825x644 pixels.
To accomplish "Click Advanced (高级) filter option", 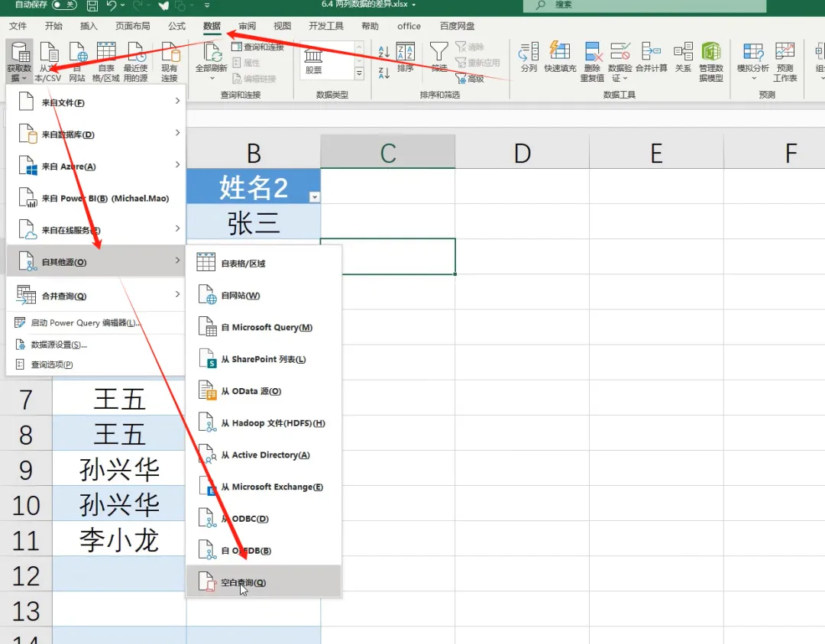I will pyautogui.click(x=470, y=79).
